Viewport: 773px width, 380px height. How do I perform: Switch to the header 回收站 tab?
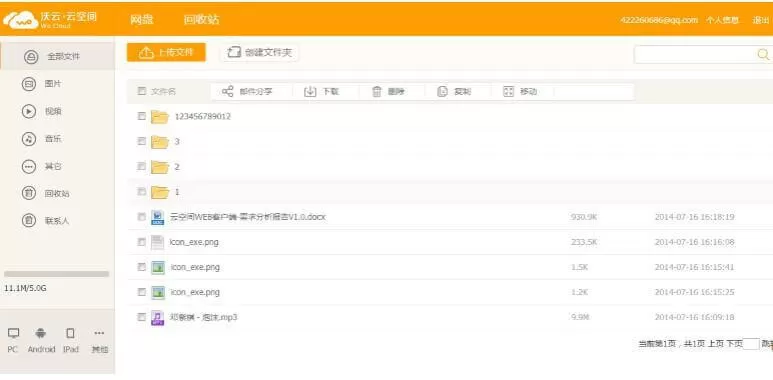coord(201,20)
